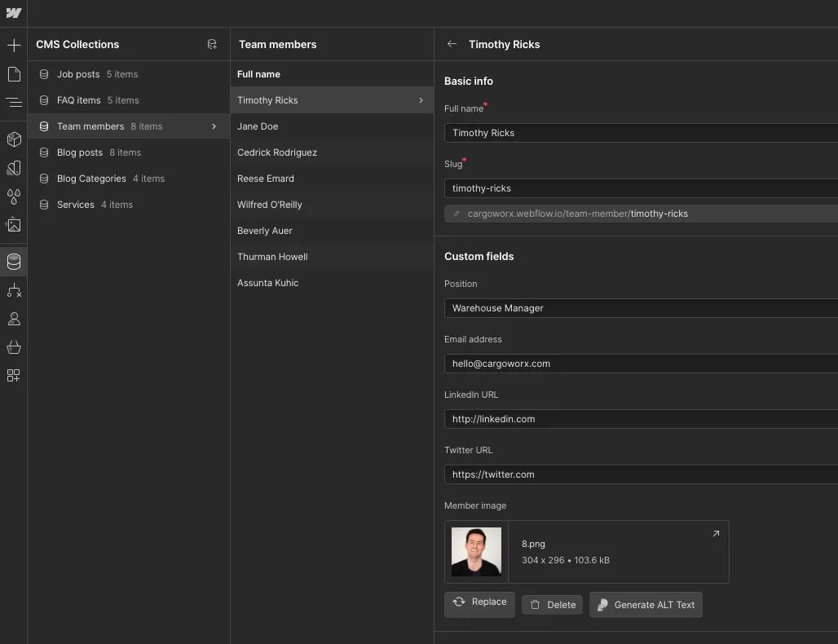Open the Navigator panel icon
Image resolution: width=838 pixels, height=644 pixels.
click(x=14, y=102)
